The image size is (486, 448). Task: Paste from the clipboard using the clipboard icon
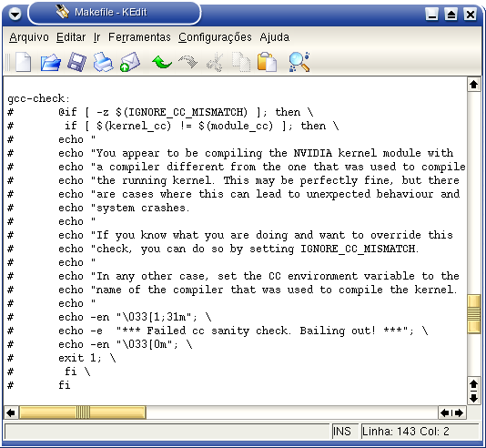267,62
